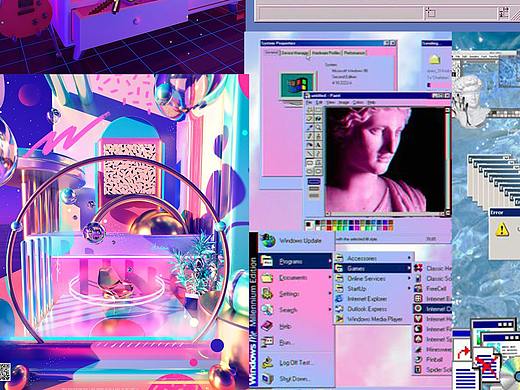Launch Classic Solitaire from Games menu
The width and height of the screenshot is (520, 390).
click(433, 278)
